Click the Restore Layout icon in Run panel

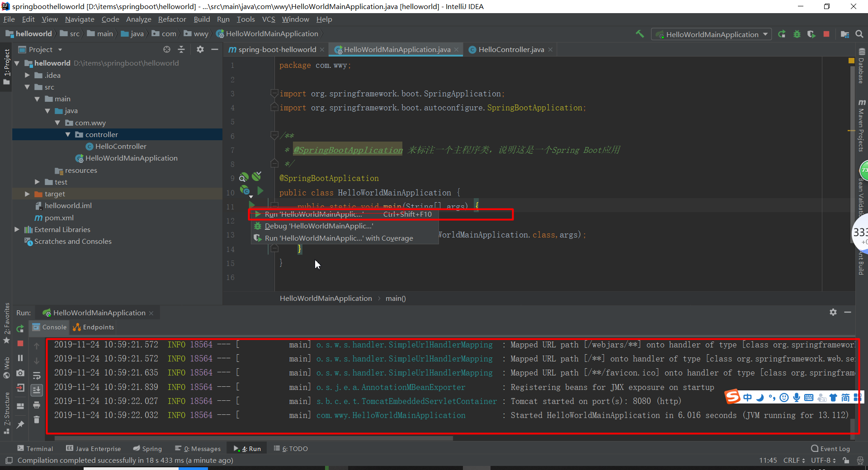tap(20, 406)
